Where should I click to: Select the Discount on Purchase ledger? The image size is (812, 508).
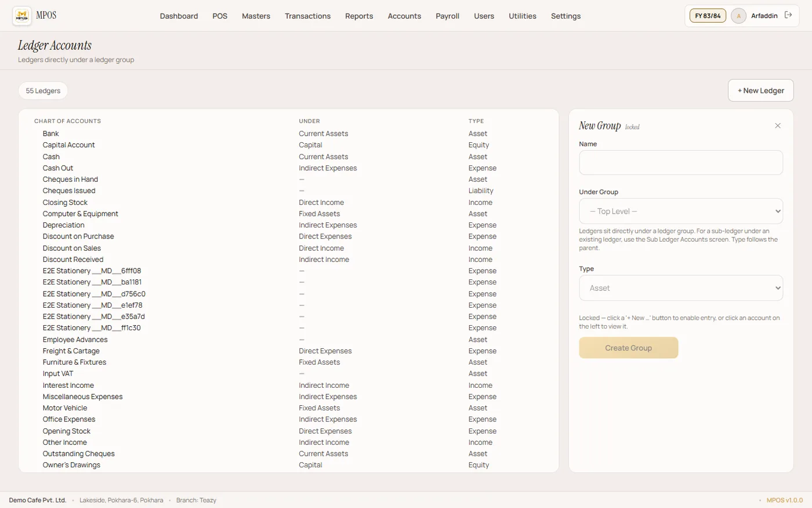[x=288, y=236]
